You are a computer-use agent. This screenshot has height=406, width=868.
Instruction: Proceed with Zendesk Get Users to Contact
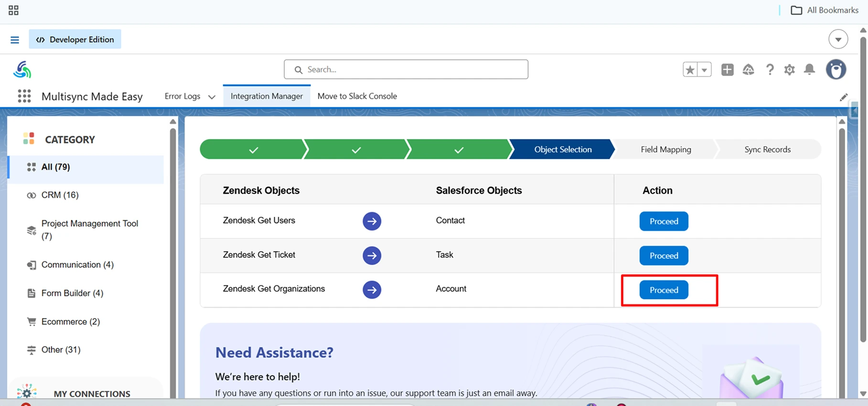coord(664,221)
